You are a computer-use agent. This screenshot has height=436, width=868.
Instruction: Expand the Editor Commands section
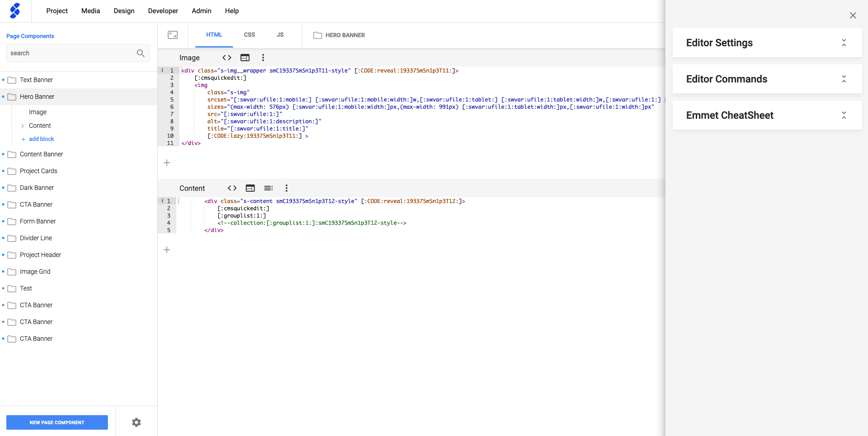pyautogui.click(x=844, y=79)
